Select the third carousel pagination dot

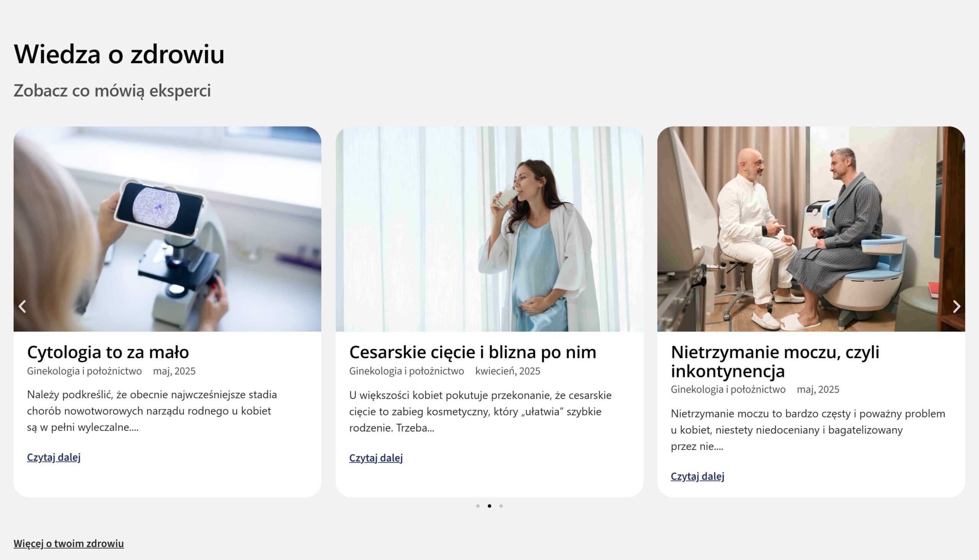click(501, 506)
